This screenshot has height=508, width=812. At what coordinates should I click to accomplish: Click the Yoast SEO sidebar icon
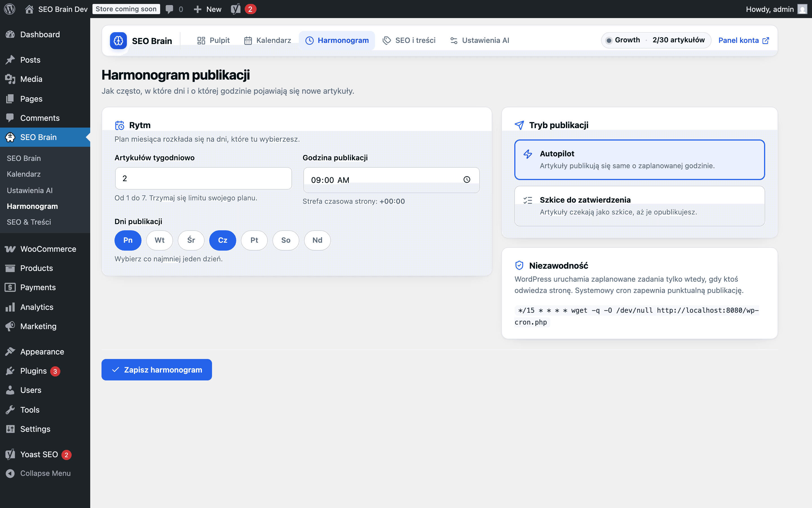pyautogui.click(x=10, y=454)
